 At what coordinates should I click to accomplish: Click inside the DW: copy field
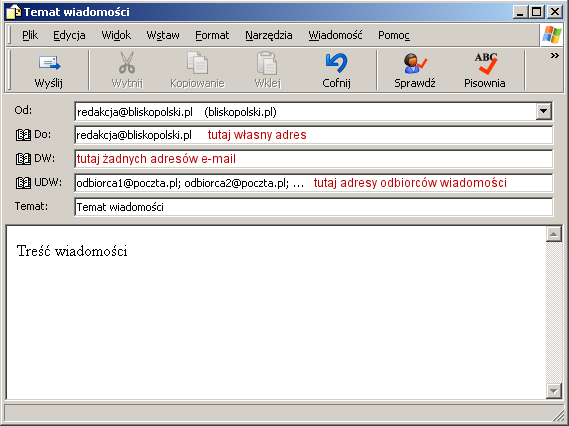[x=314, y=159]
